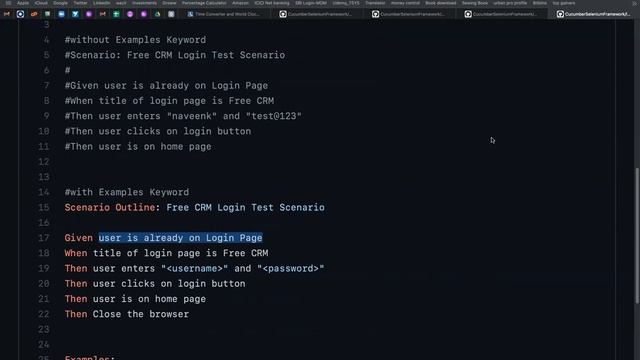
Task: Open the Apple bookmark
Action: [x=23, y=3]
